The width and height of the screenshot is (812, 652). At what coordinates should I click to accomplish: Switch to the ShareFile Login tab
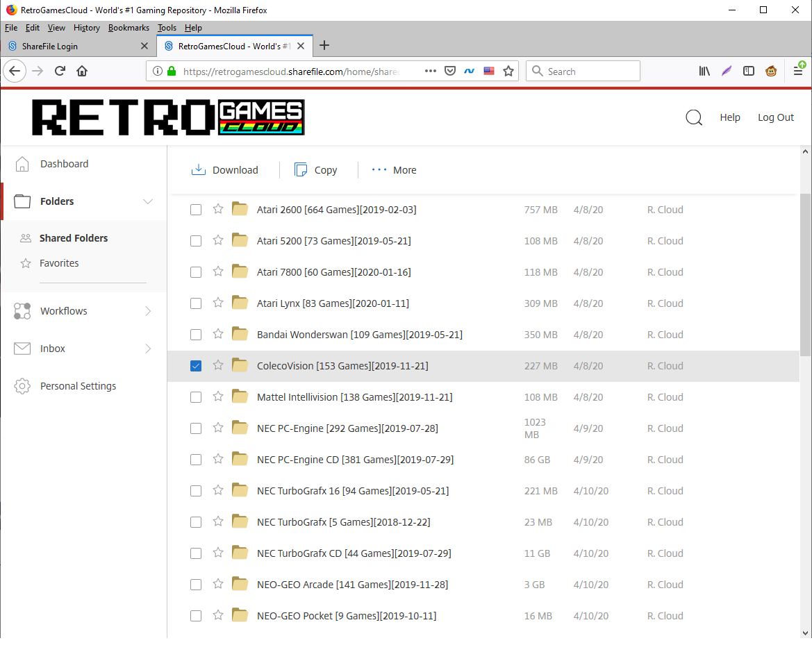(x=78, y=46)
